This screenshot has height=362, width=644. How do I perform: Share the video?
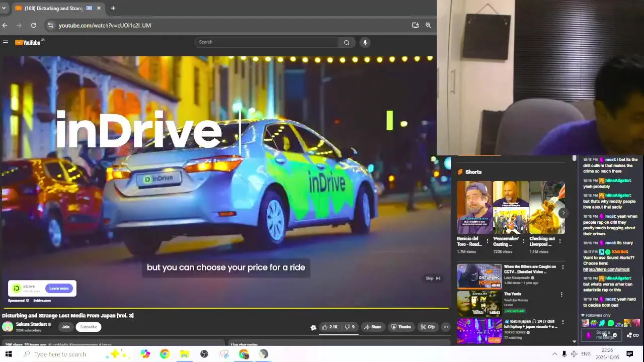[x=373, y=327]
